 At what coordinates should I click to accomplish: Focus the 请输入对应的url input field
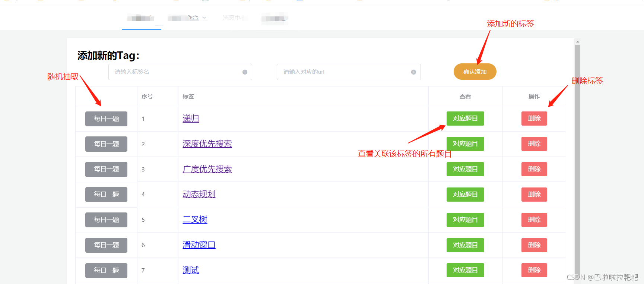(343, 72)
